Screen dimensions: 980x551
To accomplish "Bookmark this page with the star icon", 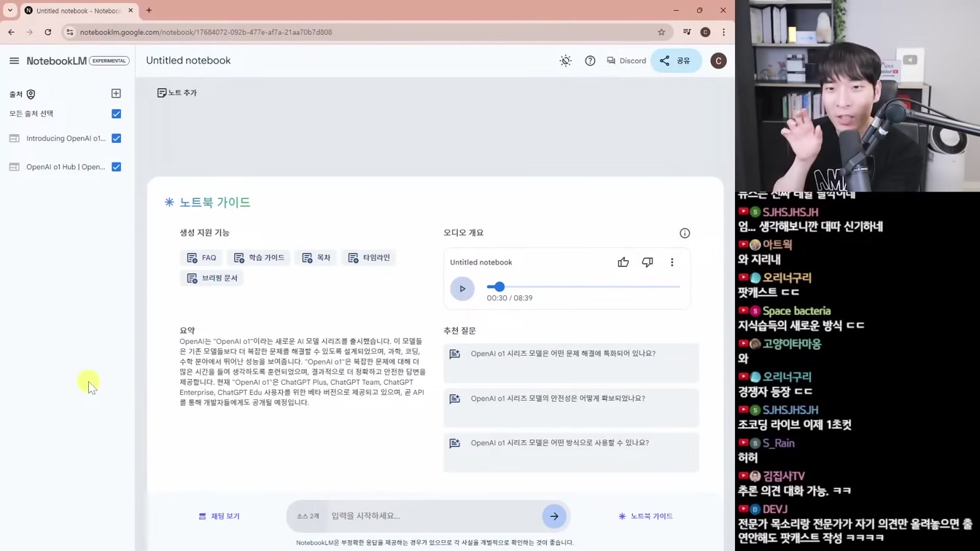I will [661, 32].
